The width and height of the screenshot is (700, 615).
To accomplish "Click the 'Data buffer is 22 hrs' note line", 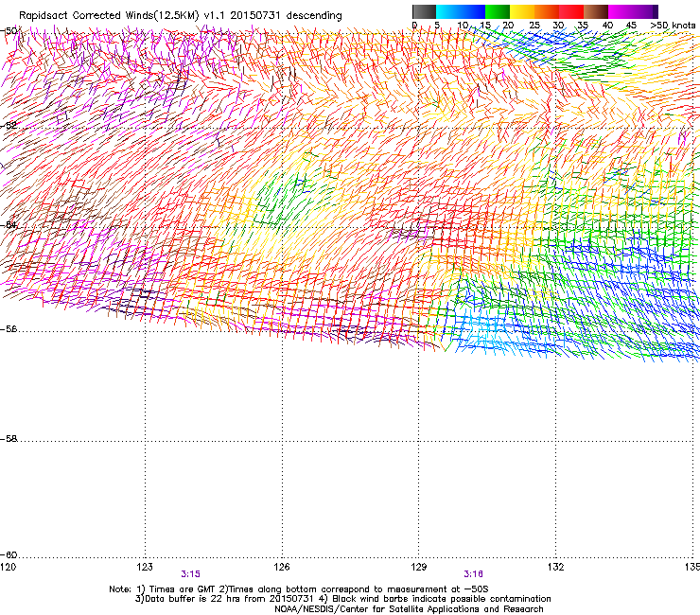I will tap(342, 599).
